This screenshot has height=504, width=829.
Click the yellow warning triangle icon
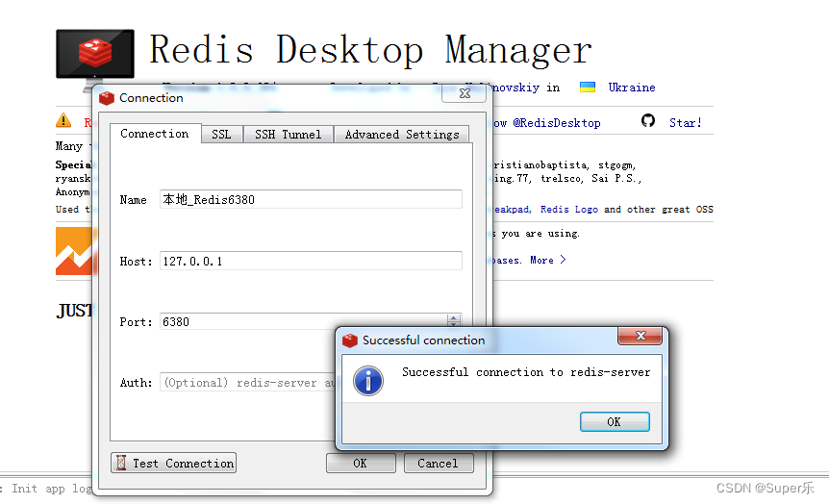point(63,120)
